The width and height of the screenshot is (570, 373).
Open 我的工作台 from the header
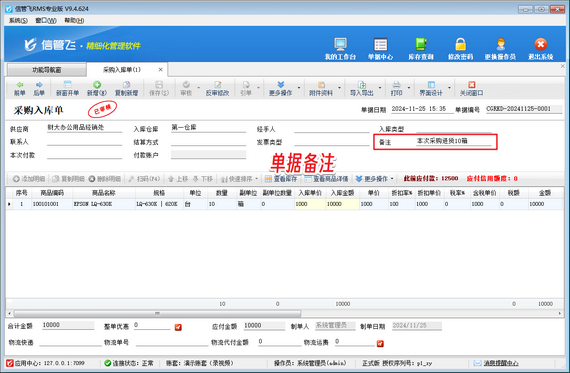(340, 48)
